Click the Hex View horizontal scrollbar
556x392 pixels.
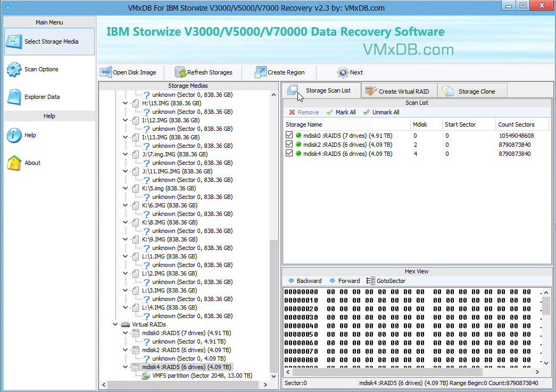coord(387,372)
